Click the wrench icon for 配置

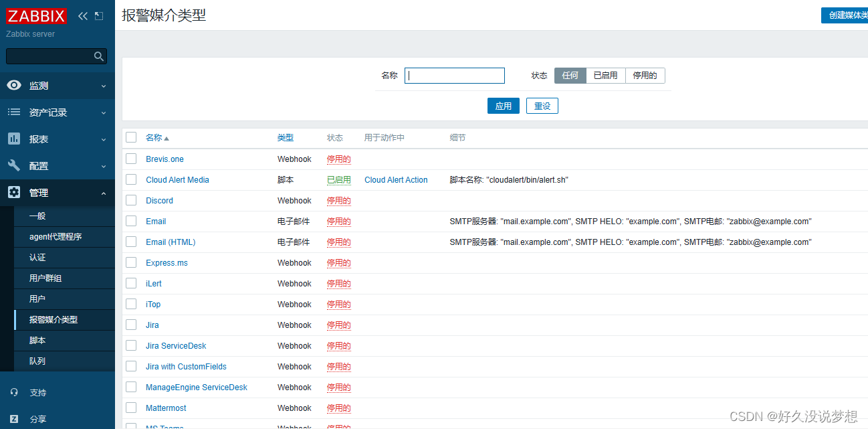pyautogui.click(x=14, y=166)
